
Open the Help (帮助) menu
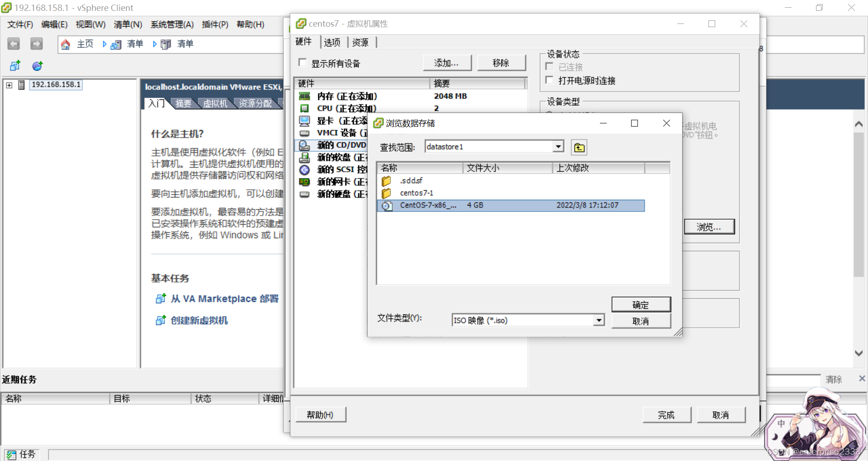(x=250, y=24)
